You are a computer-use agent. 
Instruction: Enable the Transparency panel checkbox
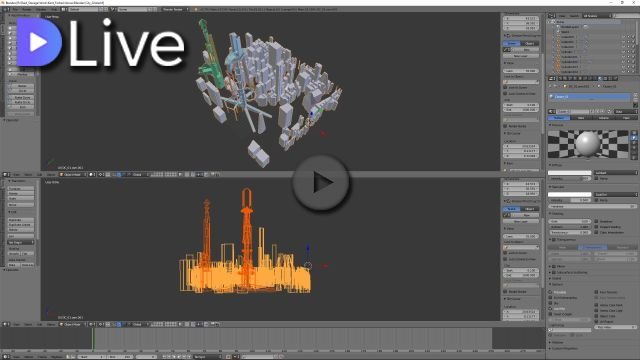(x=553, y=240)
